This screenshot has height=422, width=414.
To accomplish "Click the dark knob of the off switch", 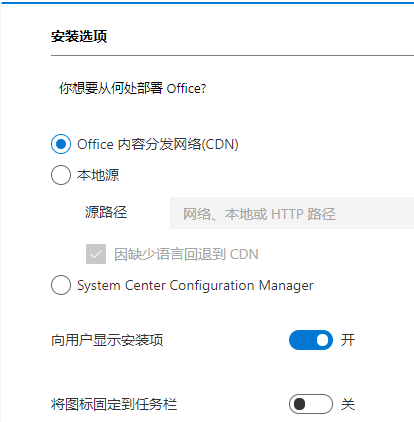I will (299, 404).
